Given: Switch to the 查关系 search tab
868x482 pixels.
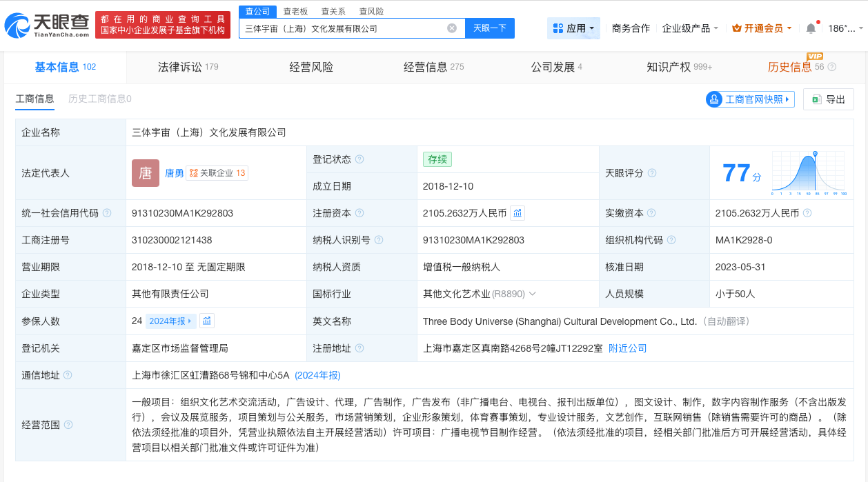Looking at the screenshot, I should (x=333, y=12).
